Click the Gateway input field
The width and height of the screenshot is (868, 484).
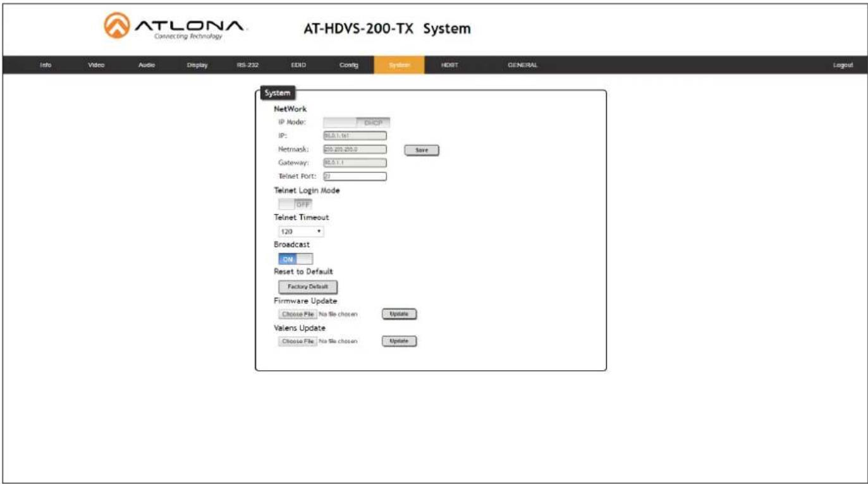point(355,163)
